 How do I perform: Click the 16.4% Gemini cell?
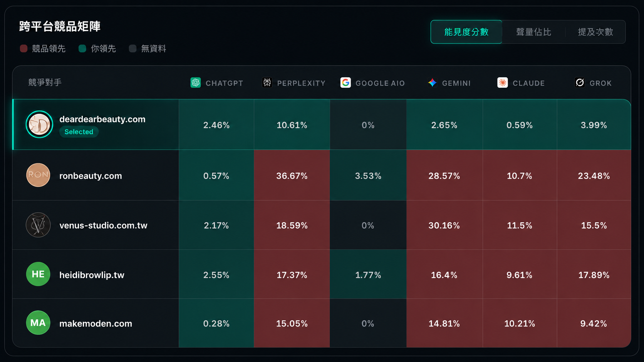click(x=444, y=275)
